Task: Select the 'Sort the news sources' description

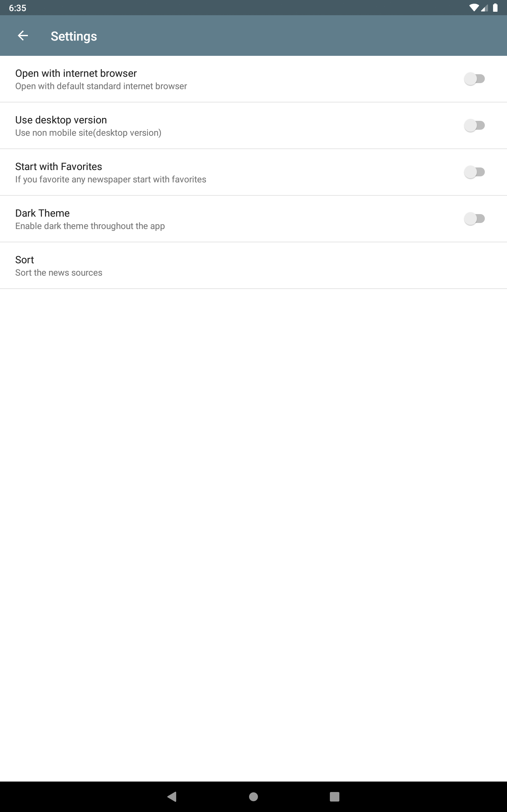Action: (59, 273)
